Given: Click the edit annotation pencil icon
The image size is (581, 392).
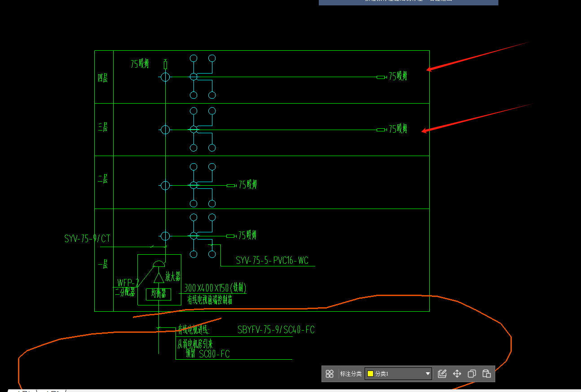Looking at the screenshot, I should click(x=442, y=374).
